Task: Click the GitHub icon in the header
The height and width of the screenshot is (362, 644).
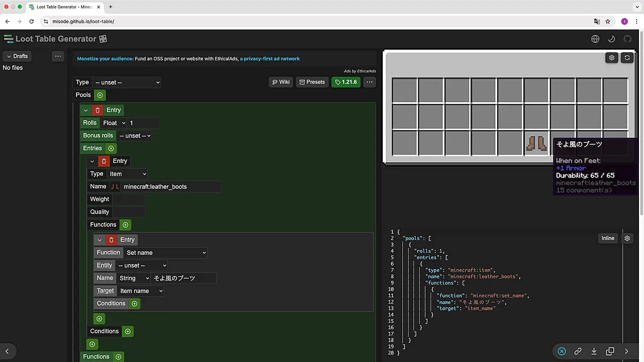Action: (627, 39)
